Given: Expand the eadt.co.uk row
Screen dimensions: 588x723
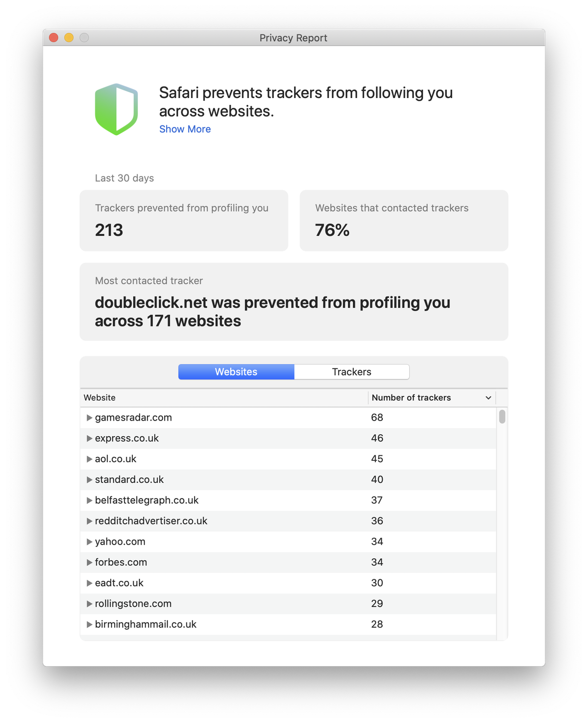Looking at the screenshot, I should point(89,583).
